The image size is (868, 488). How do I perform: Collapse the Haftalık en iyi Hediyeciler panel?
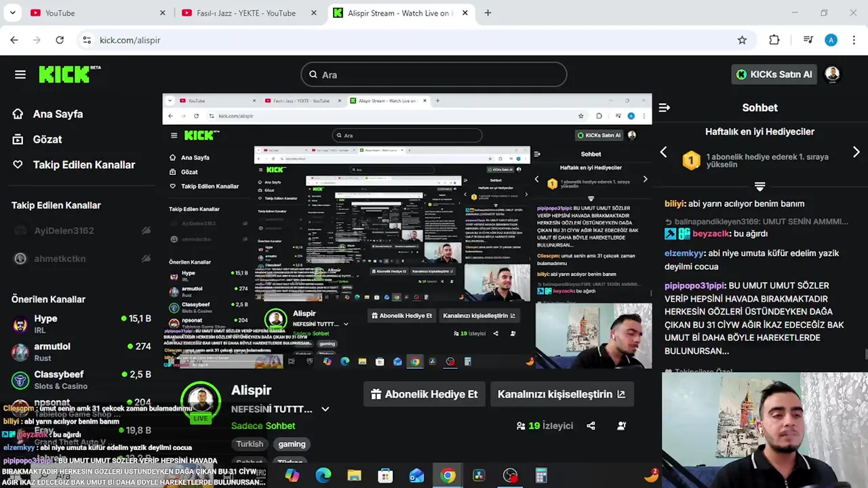point(759,186)
